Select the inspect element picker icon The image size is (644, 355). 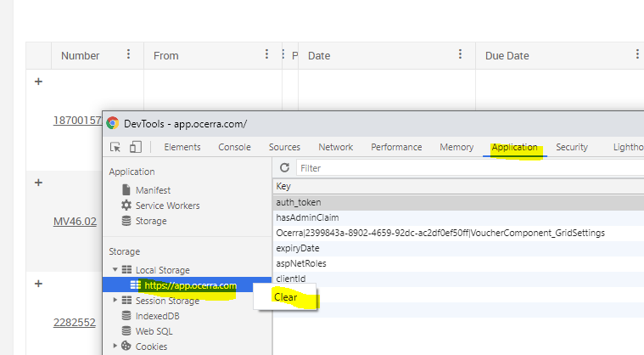click(115, 147)
